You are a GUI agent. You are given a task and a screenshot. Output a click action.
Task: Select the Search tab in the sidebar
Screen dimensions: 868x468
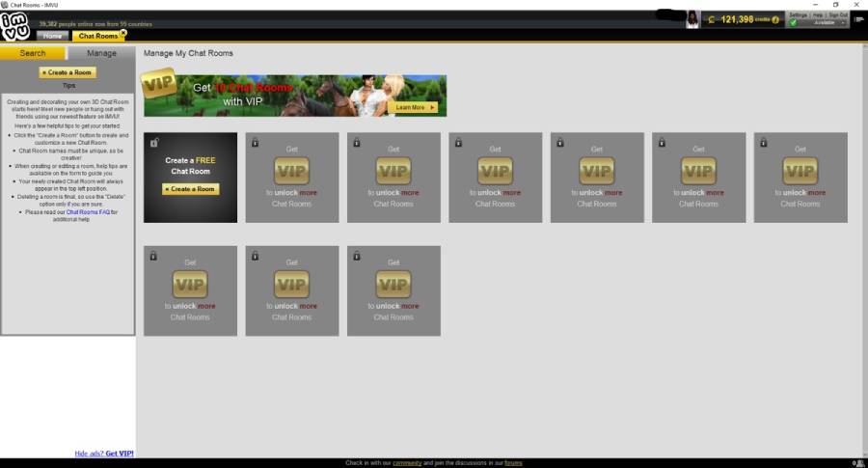(x=33, y=53)
